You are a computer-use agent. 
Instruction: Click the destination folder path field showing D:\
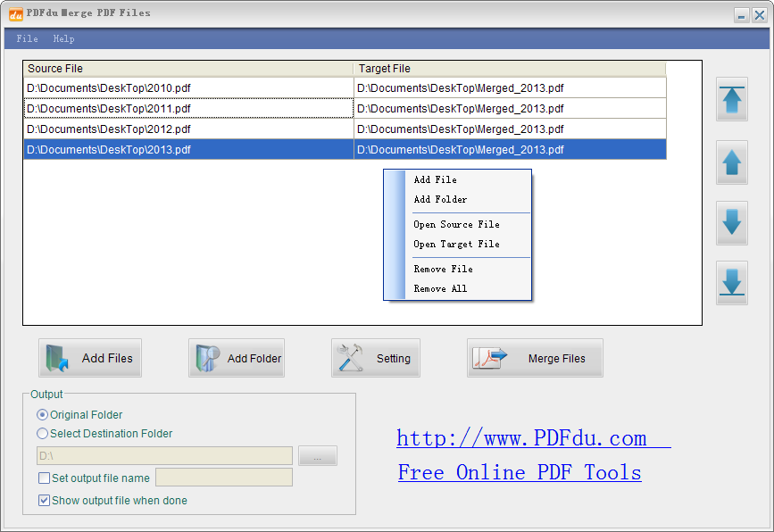pyautogui.click(x=164, y=456)
